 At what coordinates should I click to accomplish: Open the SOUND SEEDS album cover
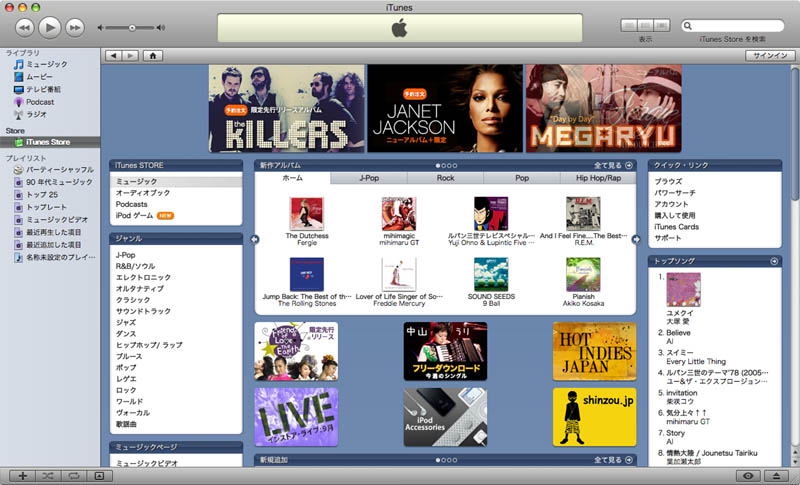(x=491, y=274)
